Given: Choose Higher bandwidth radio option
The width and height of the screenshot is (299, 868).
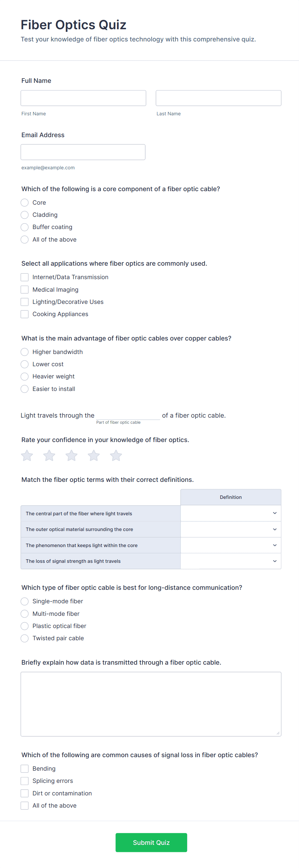Looking at the screenshot, I should coord(25,352).
